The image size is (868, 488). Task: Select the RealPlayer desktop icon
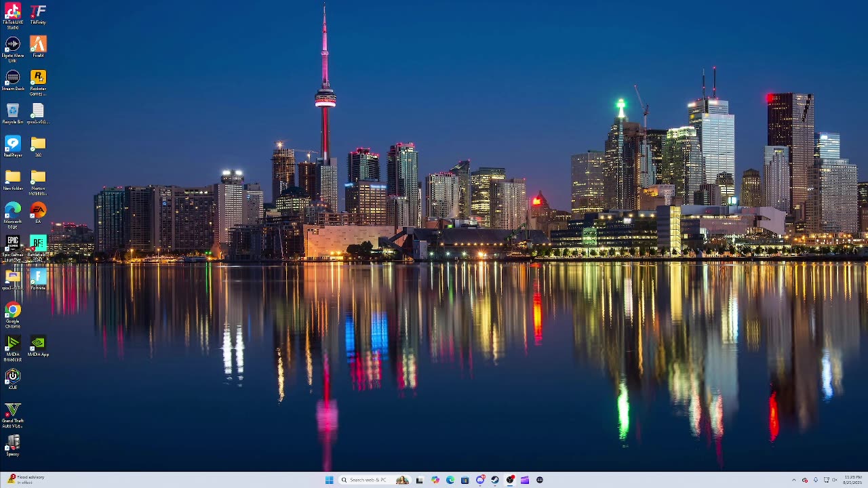click(x=13, y=147)
